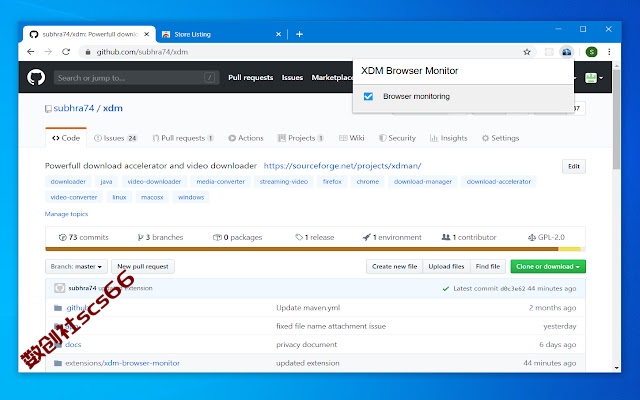Click Pull requests in GitHub header
This screenshot has width=640, height=400.
point(251,78)
